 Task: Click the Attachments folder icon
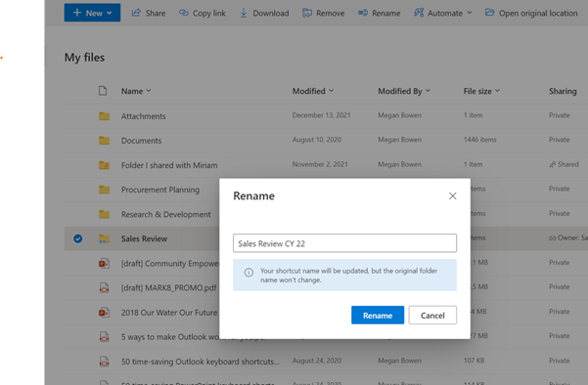(x=105, y=116)
